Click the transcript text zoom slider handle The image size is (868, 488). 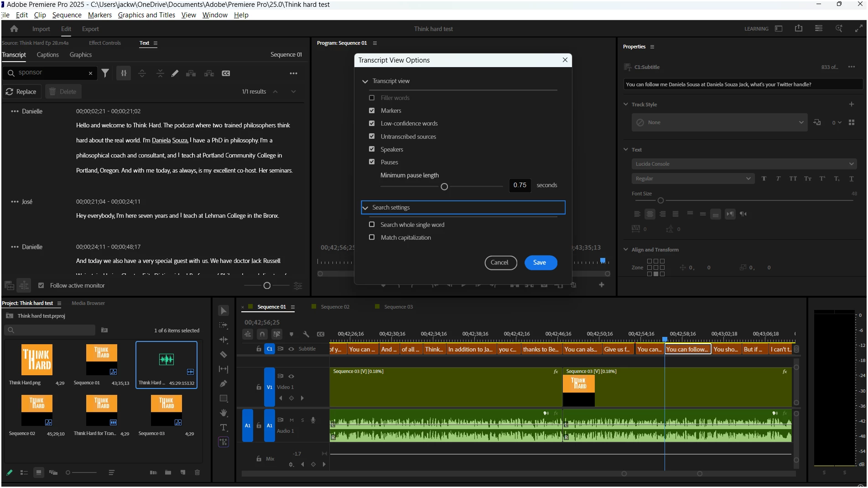pyautogui.click(x=267, y=286)
